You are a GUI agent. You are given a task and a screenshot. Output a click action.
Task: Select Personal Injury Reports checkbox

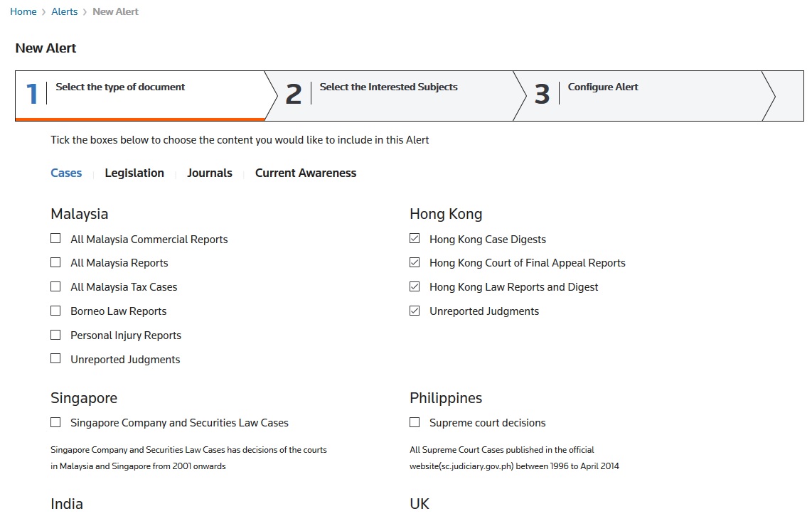click(x=55, y=335)
